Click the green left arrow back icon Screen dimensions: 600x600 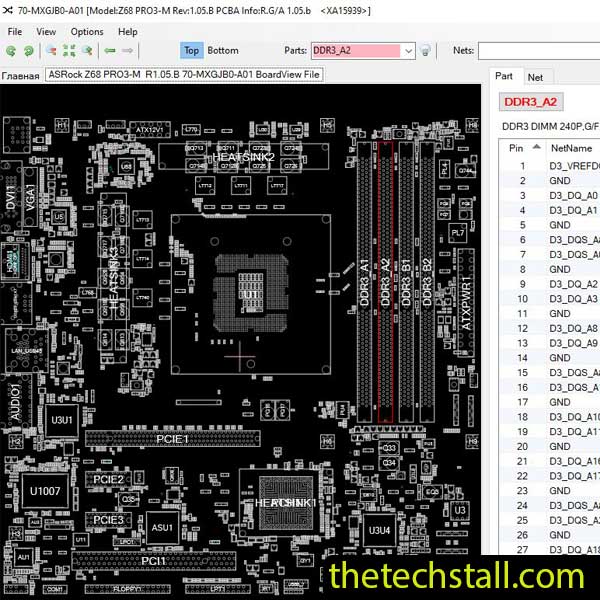coord(111,50)
